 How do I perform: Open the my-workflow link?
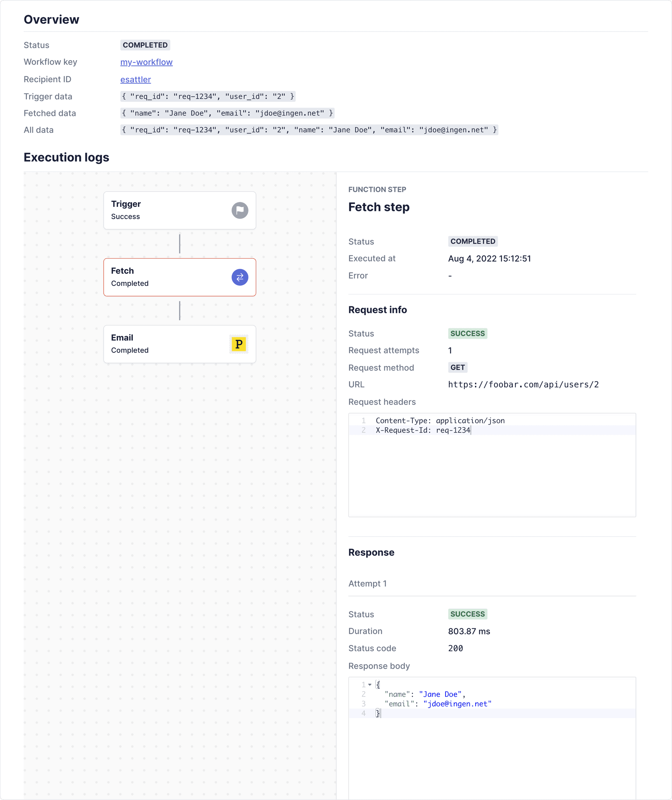(x=146, y=62)
